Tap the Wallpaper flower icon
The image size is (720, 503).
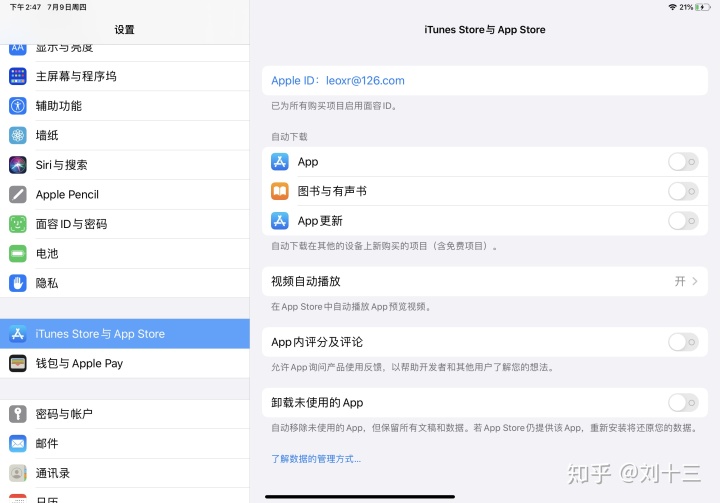pyautogui.click(x=18, y=135)
